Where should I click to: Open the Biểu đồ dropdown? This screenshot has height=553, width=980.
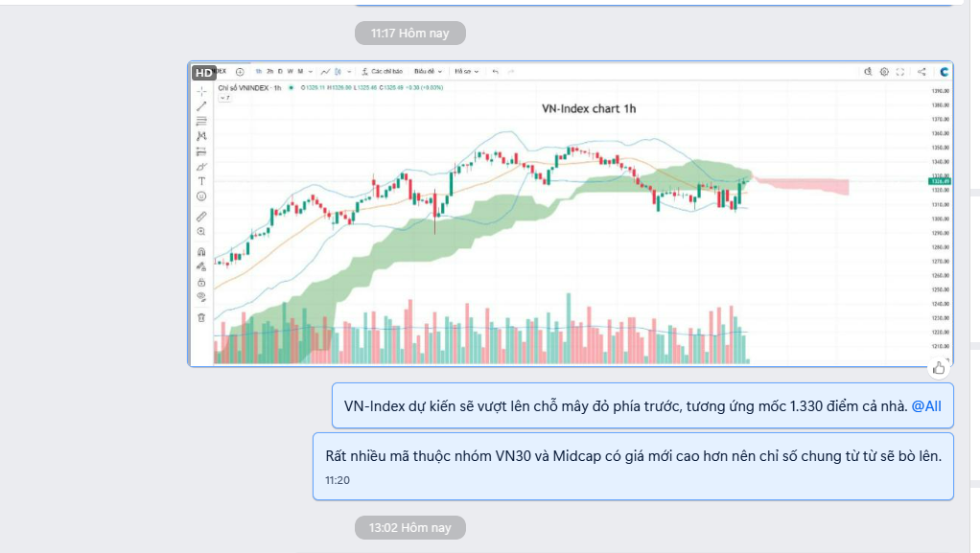point(427,71)
